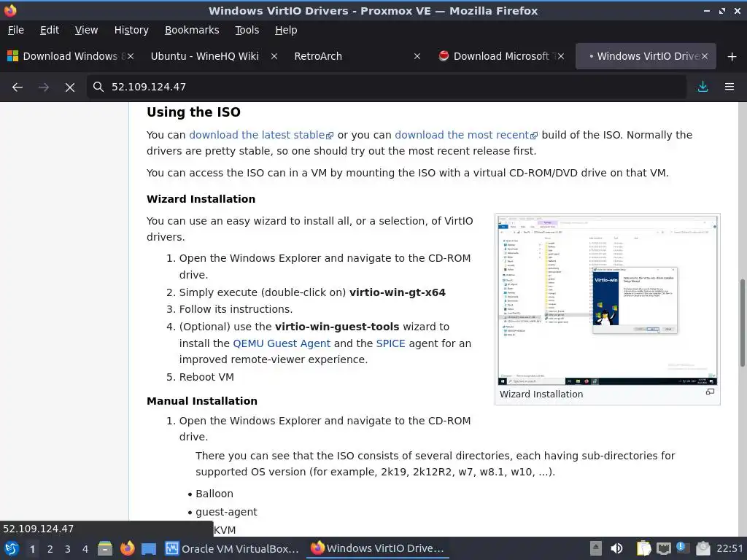Switch to the 'Download Windows 8' tab
The height and width of the screenshot is (560, 747).
click(x=71, y=56)
